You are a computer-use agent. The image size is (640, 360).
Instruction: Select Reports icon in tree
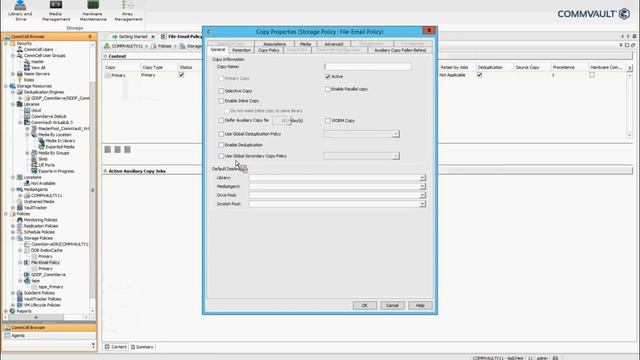[13, 311]
